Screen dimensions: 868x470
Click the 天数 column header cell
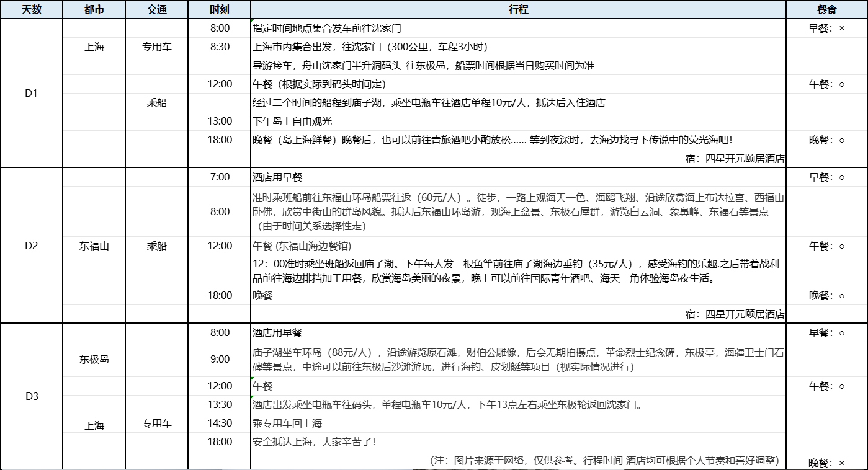tap(32, 10)
